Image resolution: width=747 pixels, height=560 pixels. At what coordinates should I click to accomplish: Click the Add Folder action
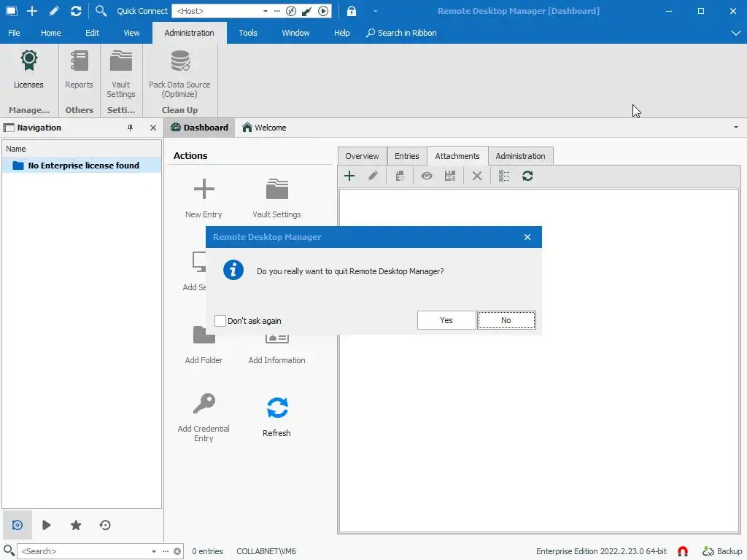click(204, 346)
